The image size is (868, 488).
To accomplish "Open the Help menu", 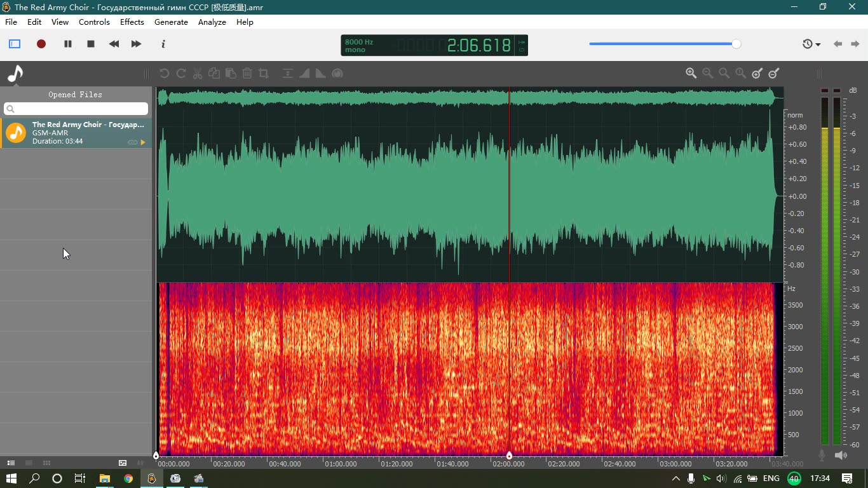I will (245, 22).
